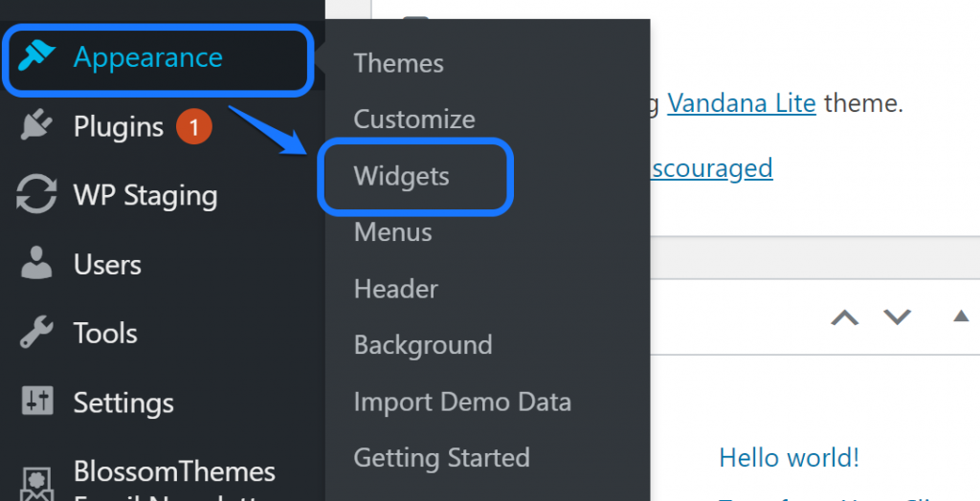The height and width of the screenshot is (501, 980).
Task: Move the panel down with arrow
Action: [897, 317]
